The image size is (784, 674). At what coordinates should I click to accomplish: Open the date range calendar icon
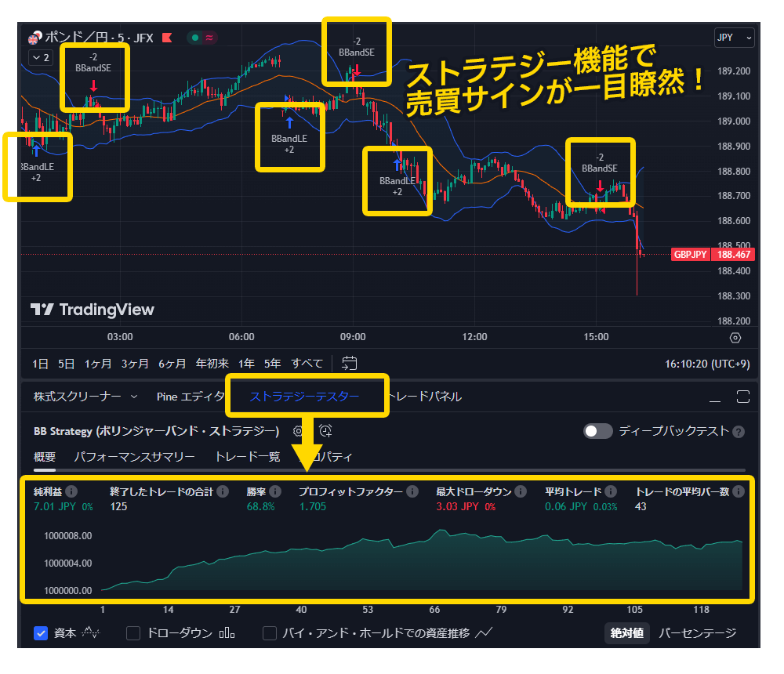350,363
